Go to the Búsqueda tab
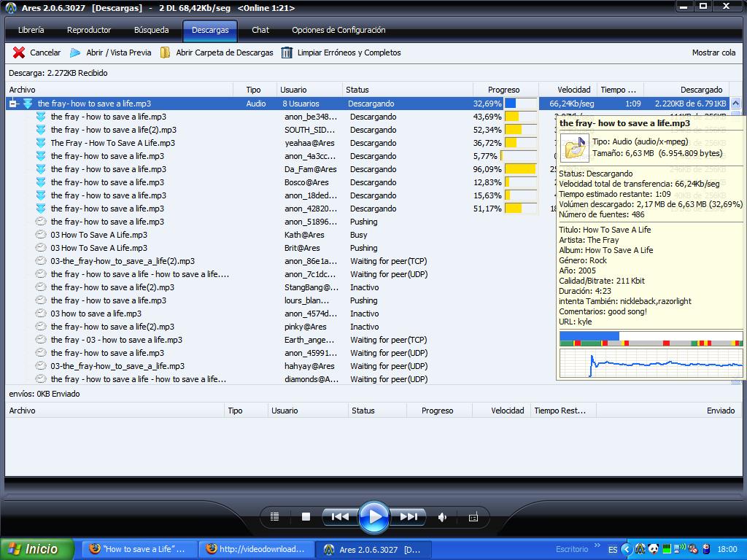747x560 pixels. click(x=151, y=30)
